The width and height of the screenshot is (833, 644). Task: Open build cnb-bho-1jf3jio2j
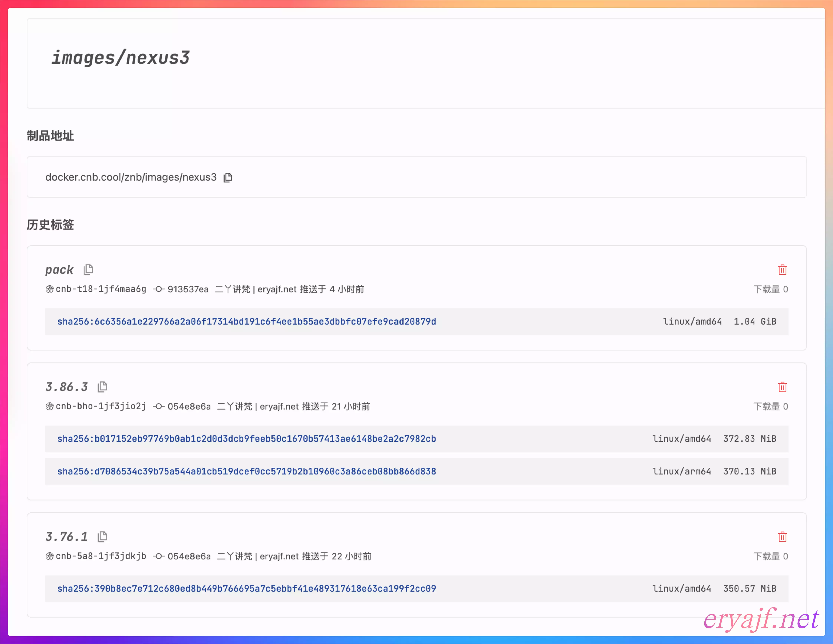(101, 406)
